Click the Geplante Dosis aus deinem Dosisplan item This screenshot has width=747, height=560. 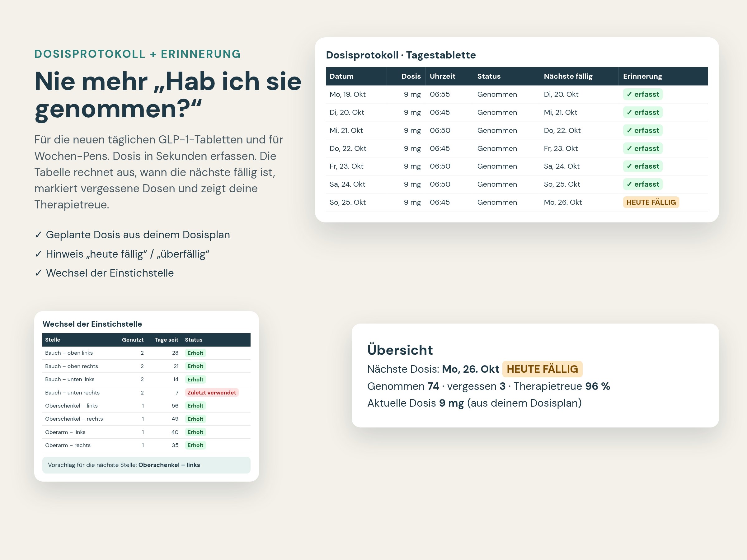point(132,235)
